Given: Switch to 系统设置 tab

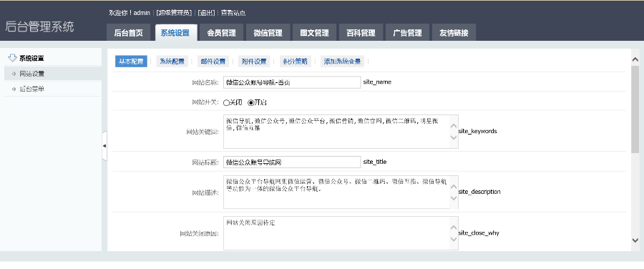Looking at the screenshot, I should 176,32.
